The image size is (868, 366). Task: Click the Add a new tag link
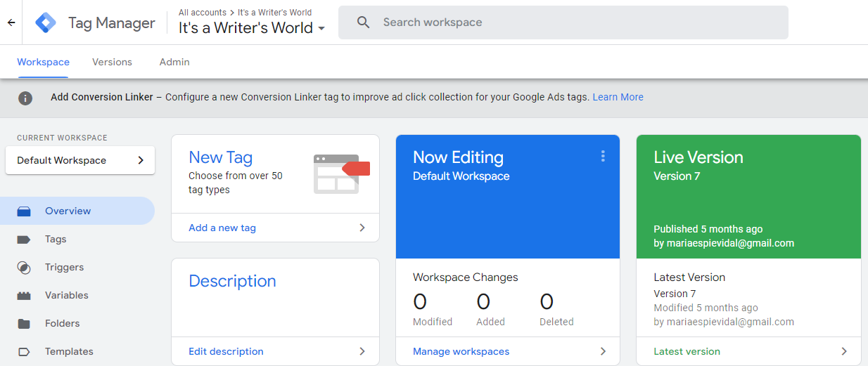pos(222,228)
